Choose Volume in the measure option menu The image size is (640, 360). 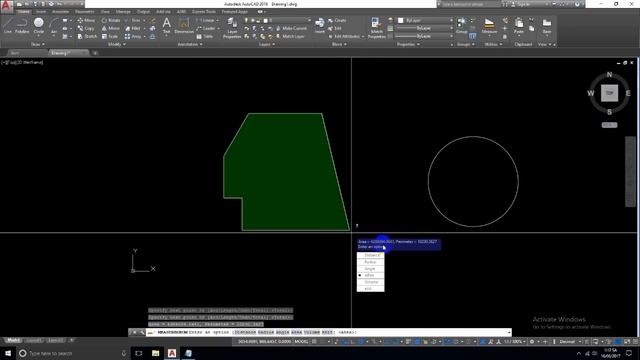coord(371,282)
